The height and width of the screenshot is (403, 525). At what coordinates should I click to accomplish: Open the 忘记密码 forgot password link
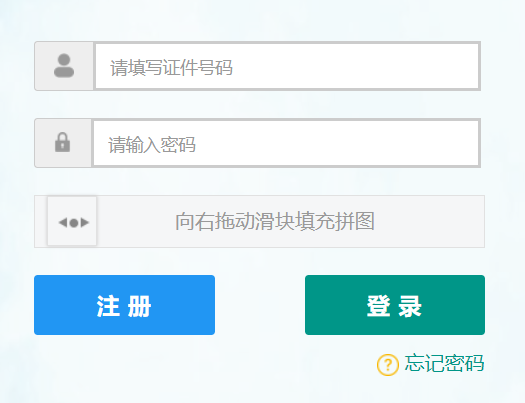444,364
